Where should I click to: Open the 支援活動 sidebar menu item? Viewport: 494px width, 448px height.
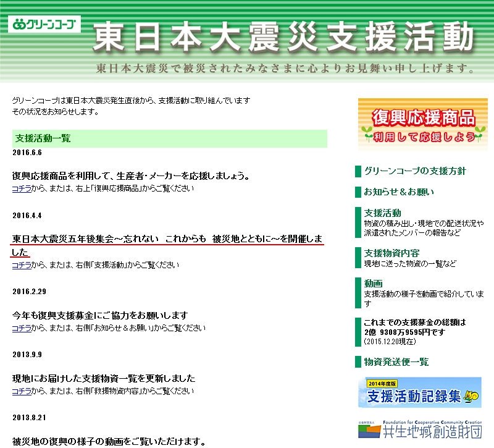382,213
